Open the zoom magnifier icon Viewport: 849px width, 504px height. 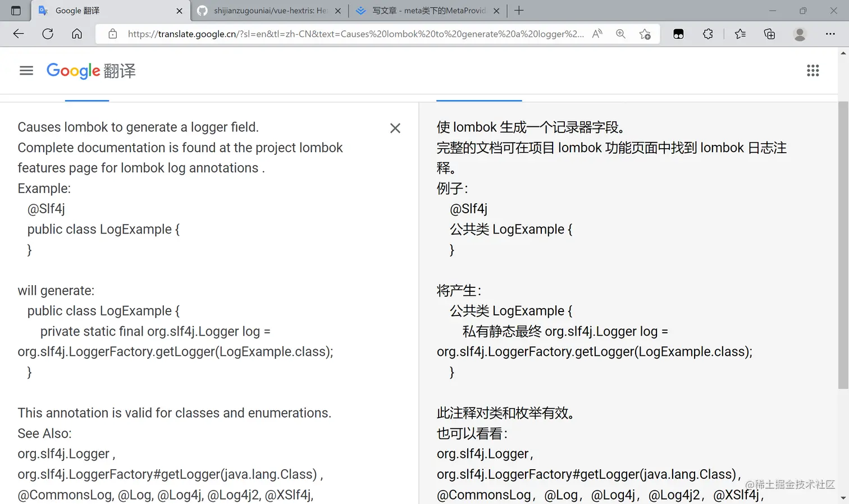tap(620, 34)
